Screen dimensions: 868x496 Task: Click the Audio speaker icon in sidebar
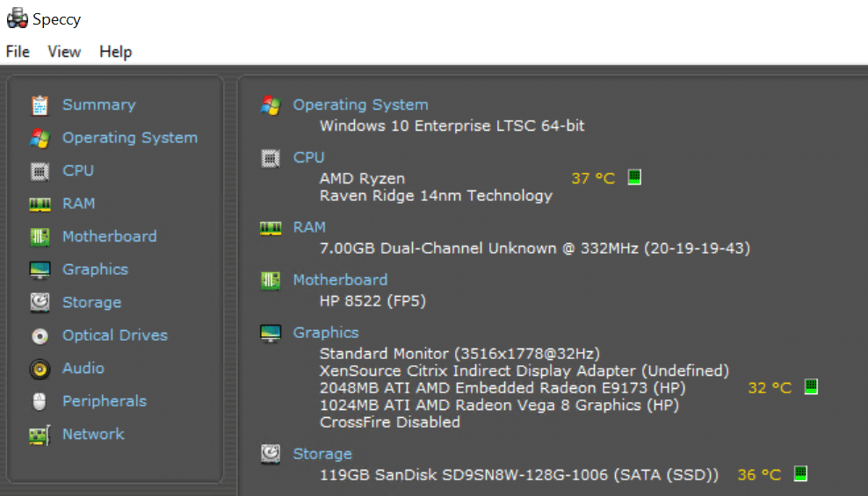(40, 369)
